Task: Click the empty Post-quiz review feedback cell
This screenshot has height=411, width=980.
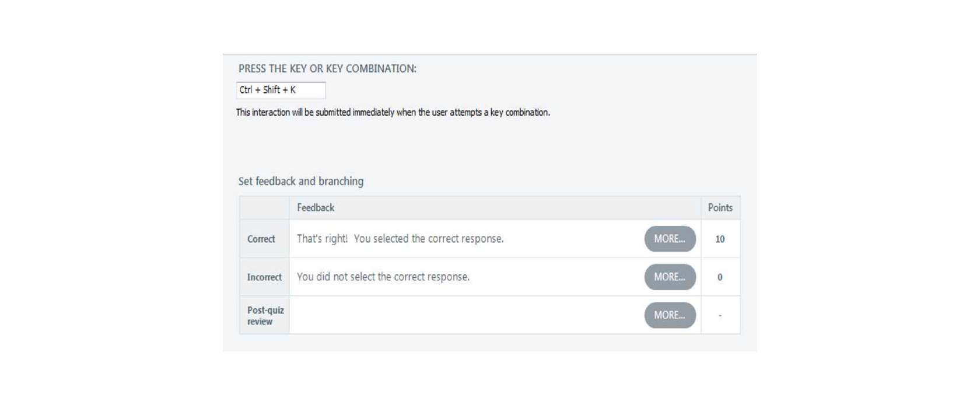Action: point(467,315)
